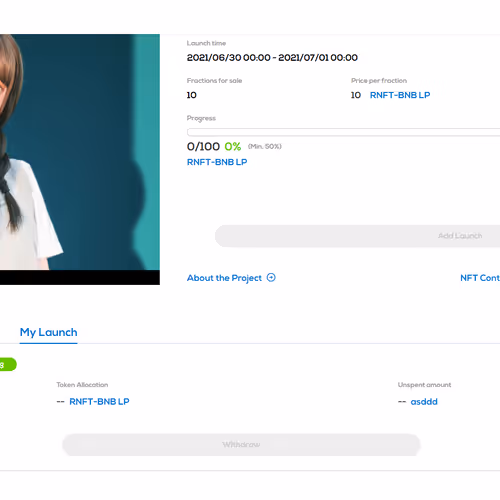
Task: Click RNFT-BNB LP beside Price per fraction
Action: (x=400, y=95)
